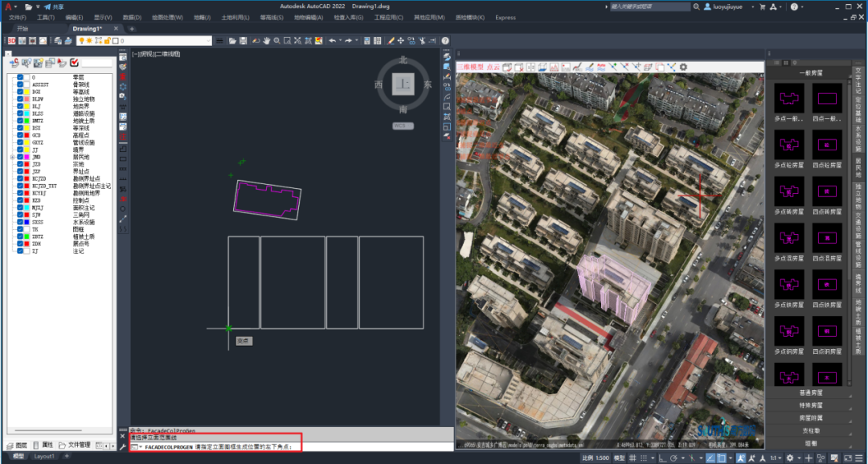Open the WCS coordinate system dropdown

point(403,125)
